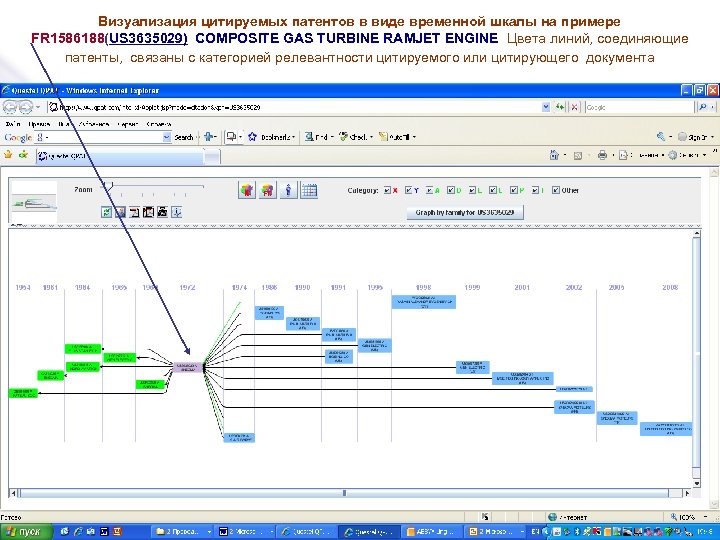The image size is (720, 540).
Task: Open the US3635029 hyperlink in slide title
Action: point(148,38)
